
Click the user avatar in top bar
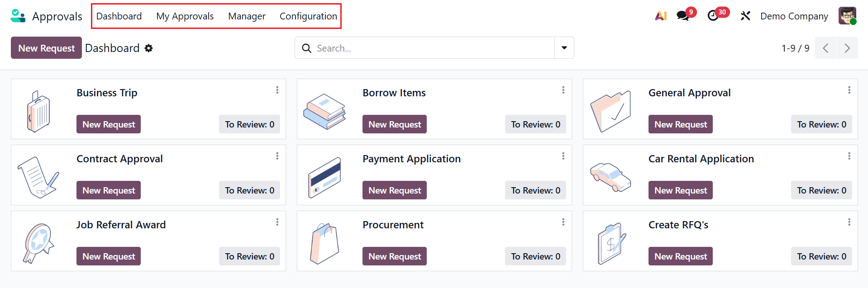(x=847, y=16)
